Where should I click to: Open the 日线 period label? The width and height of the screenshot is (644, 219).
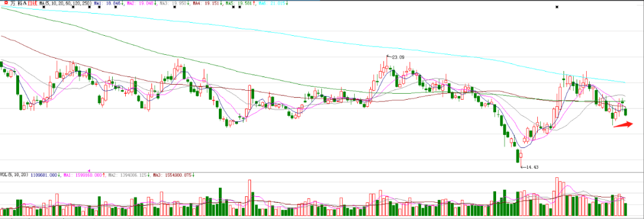(32, 3)
